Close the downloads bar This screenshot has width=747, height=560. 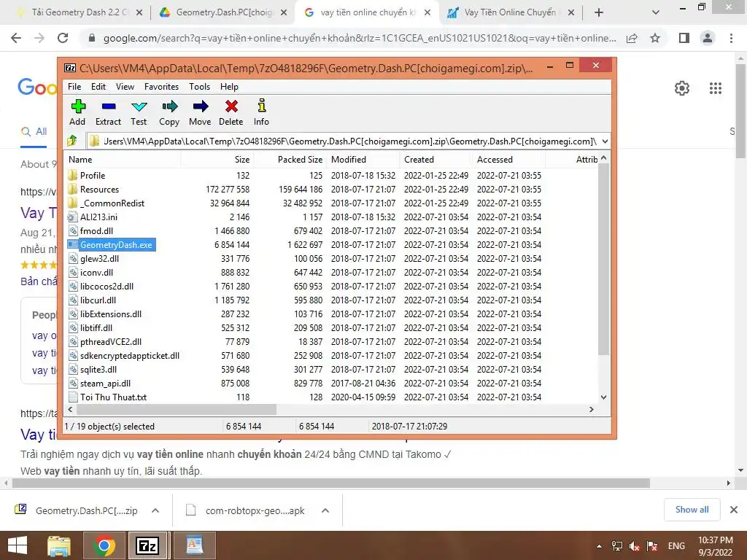(x=734, y=510)
